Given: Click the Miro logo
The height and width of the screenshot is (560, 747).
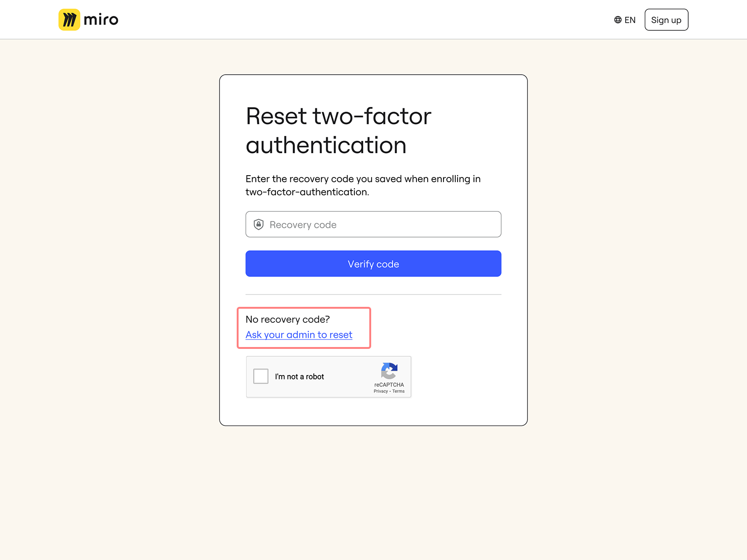Looking at the screenshot, I should (x=88, y=19).
